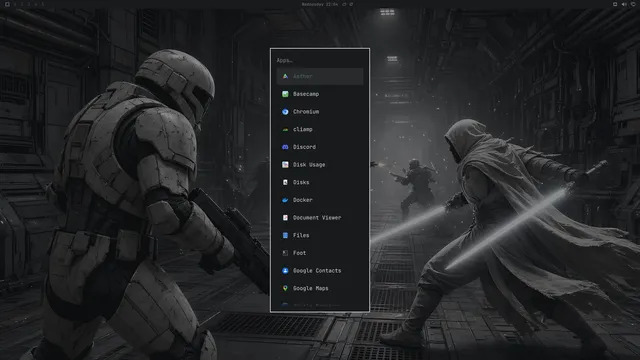Viewport: 640px width, 360px height.
Task: Focus the Apps… search field
Action: 320,60
